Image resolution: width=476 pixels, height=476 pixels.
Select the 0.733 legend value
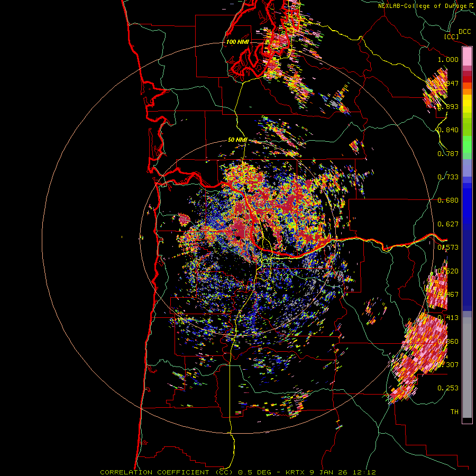click(x=448, y=177)
